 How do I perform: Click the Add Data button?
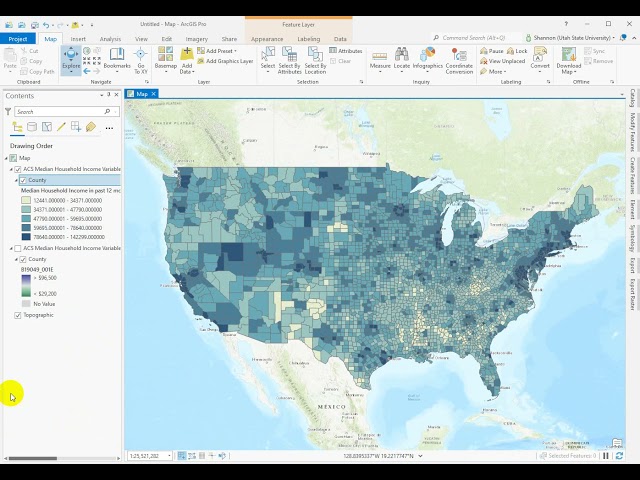[187, 60]
